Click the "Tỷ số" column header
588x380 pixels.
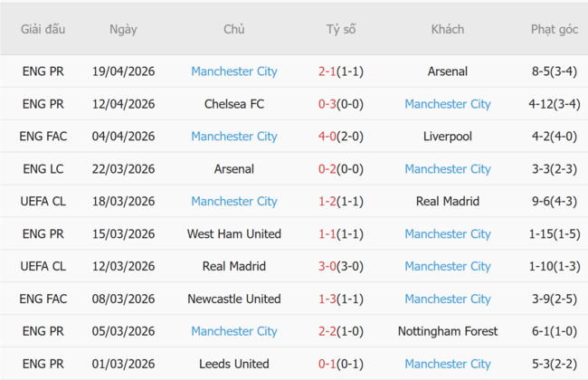(341, 29)
